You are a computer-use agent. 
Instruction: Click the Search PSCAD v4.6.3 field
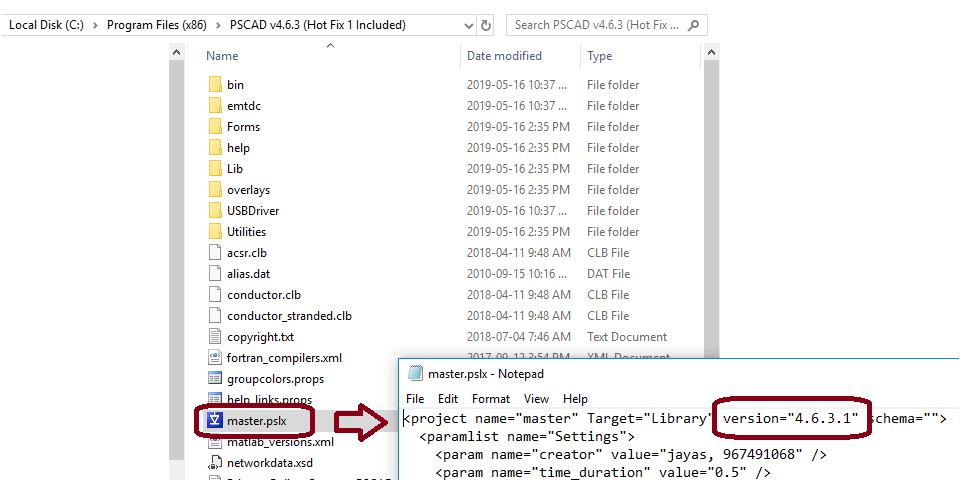point(606,26)
